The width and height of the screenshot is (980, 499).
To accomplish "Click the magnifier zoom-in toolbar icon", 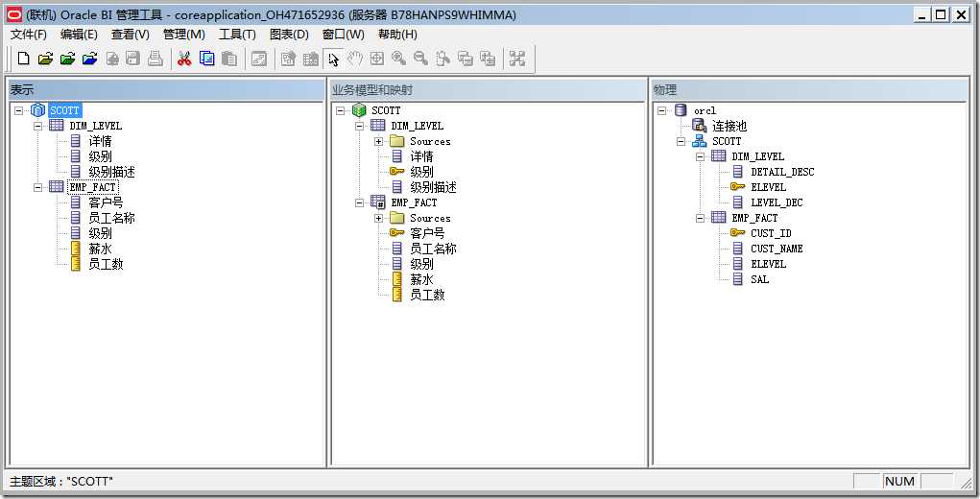I will (x=398, y=59).
